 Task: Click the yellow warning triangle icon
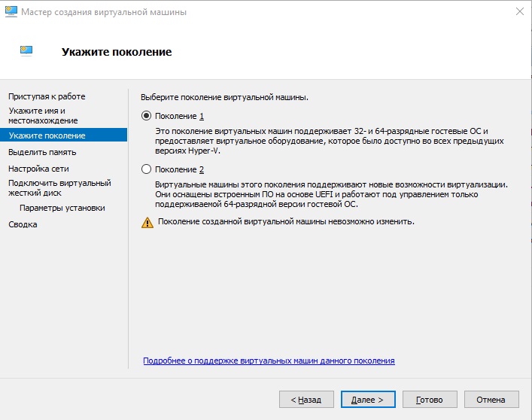(x=147, y=222)
